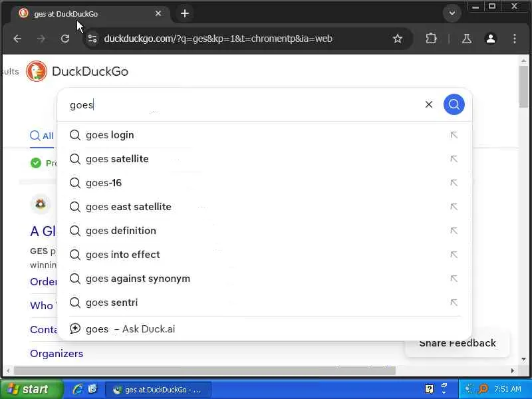Open site information icon in address bar
Image resolution: width=532 pixels, height=399 pixels.
92,39
